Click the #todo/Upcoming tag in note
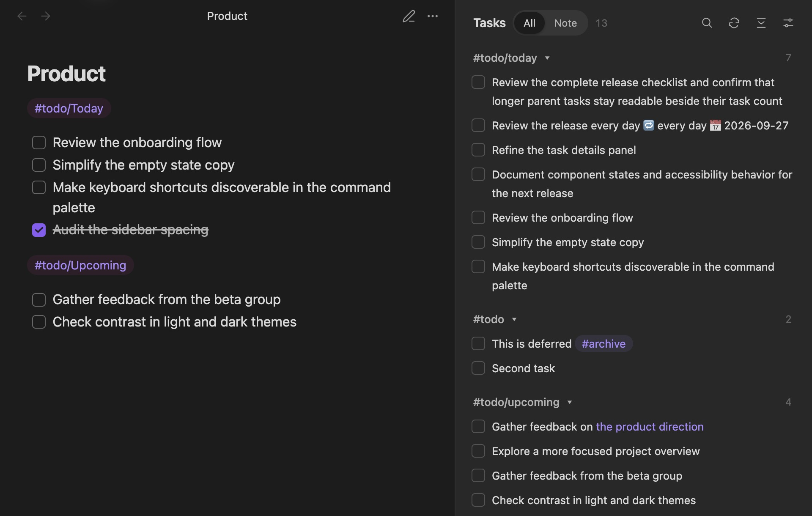 (80, 265)
